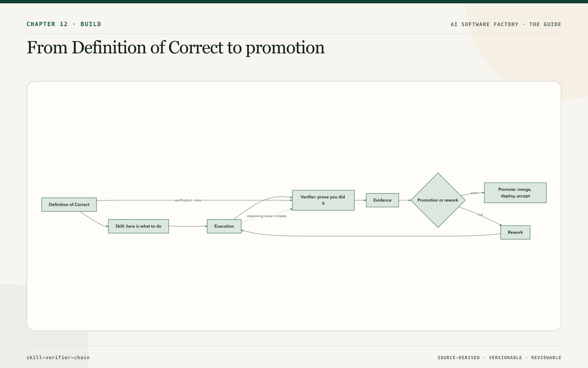The image size is (588, 368).
Task: Select the Rework node
Action: coord(515,233)
